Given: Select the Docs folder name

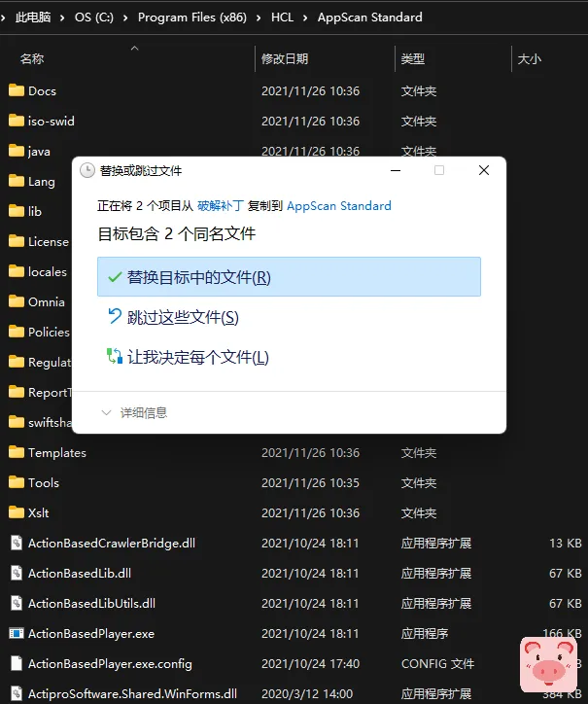Looking at the screenshot, I should click(x=42, y=91).
